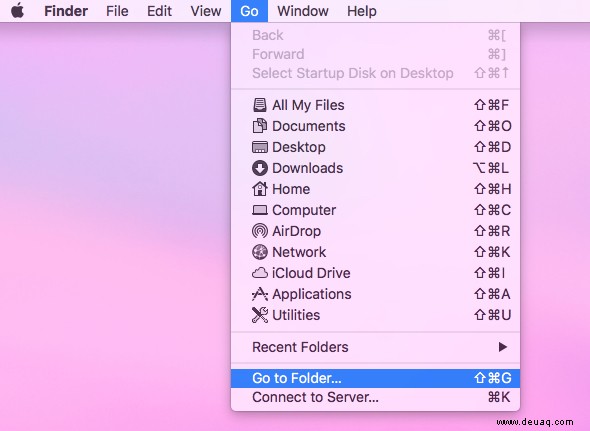Click Select Startup Disk on Desktop
This screenshot has height=431, width=590.
pyautogui.click(x=376, y=73)
